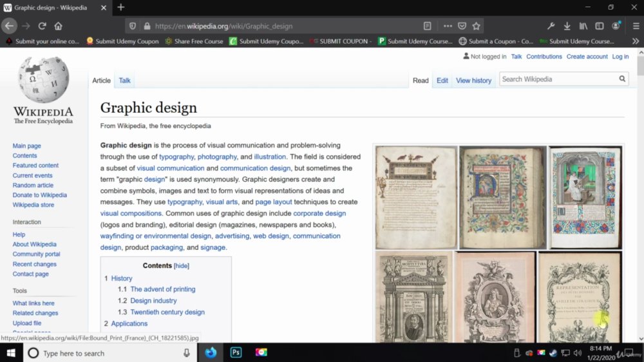Switch to Talk page tab
The height and width of the screenshot is (362, 644).
point(124,81)
